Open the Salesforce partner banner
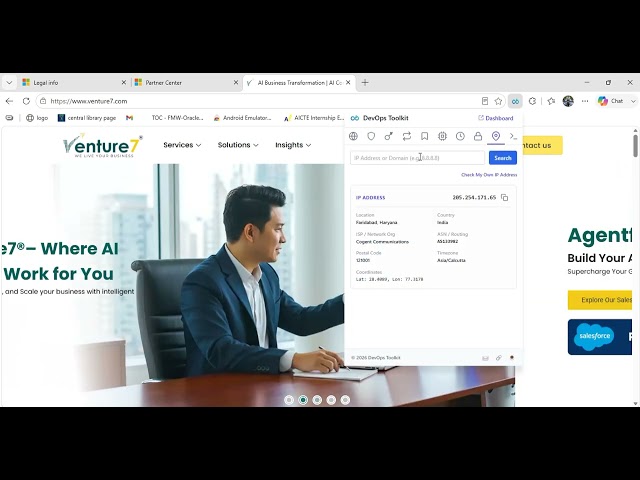Screen dimensions: 640x480 click(x=600, y=337)
